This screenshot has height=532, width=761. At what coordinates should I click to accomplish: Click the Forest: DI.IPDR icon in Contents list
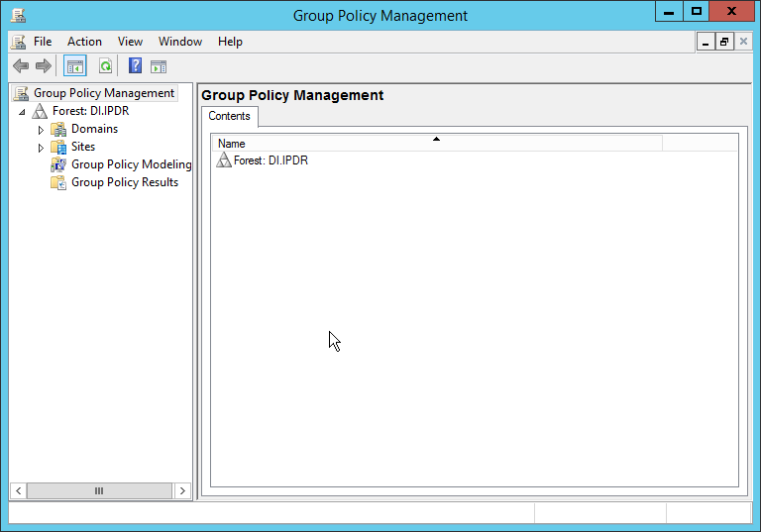(224, 160)
